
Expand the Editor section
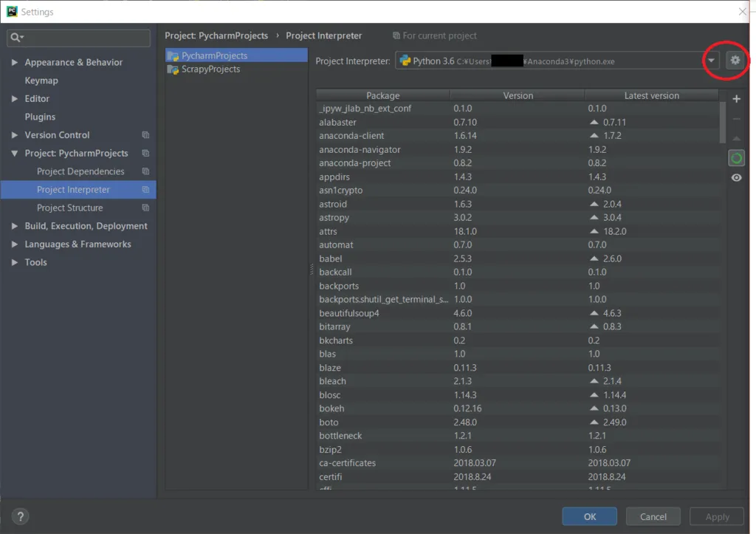pos(15,98)
